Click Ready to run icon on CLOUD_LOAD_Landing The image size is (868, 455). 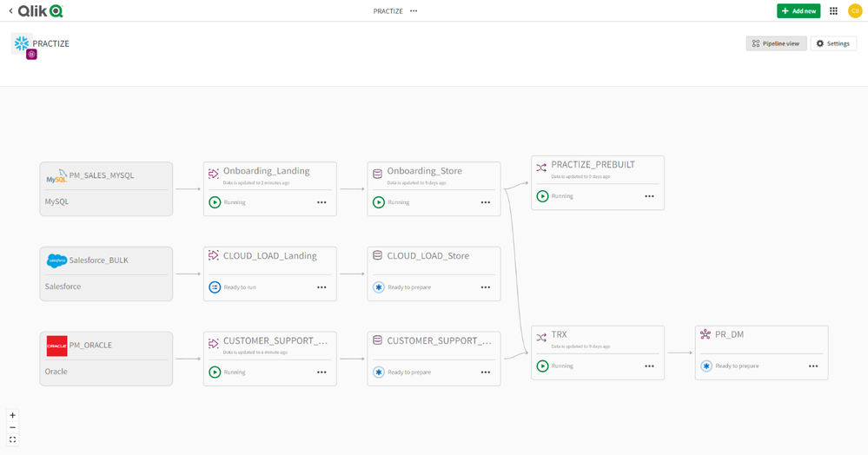[x=215, y=287]
